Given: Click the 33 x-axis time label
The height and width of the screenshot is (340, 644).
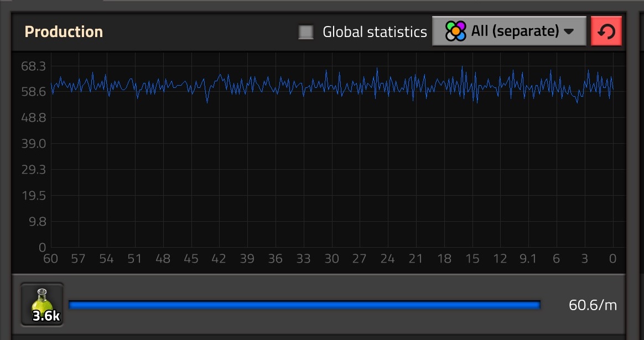Looking at the screenshot, I should click(x=303, y=259).
